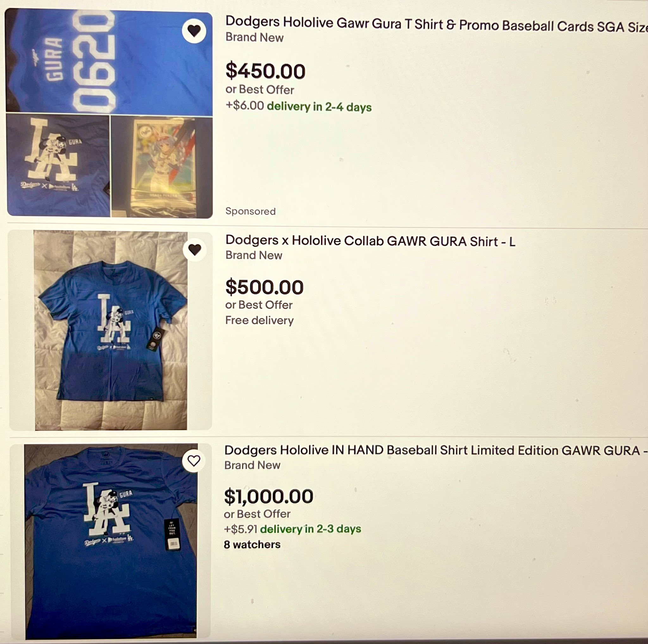This screenshot has width=648, height=644.
Task: Click the $1,000.00 price
Action: pos(269,496)
